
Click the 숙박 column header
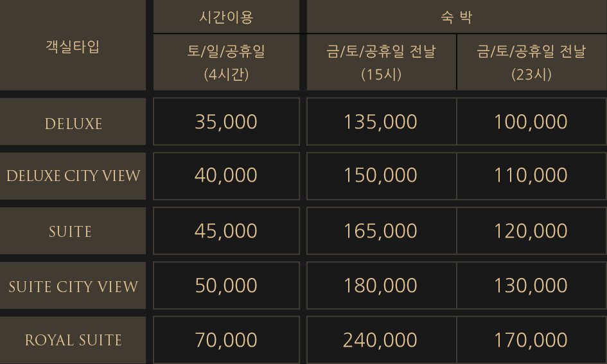coord(457,17)
